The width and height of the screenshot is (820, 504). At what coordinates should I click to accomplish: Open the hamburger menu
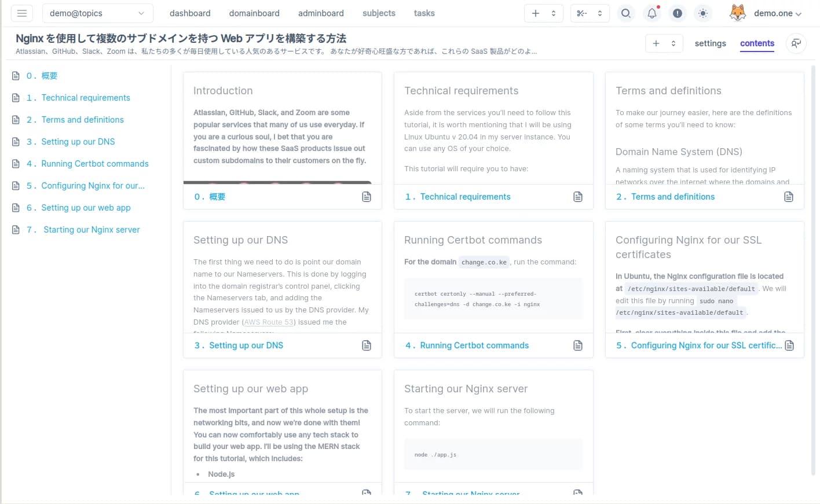click(22, 13)
